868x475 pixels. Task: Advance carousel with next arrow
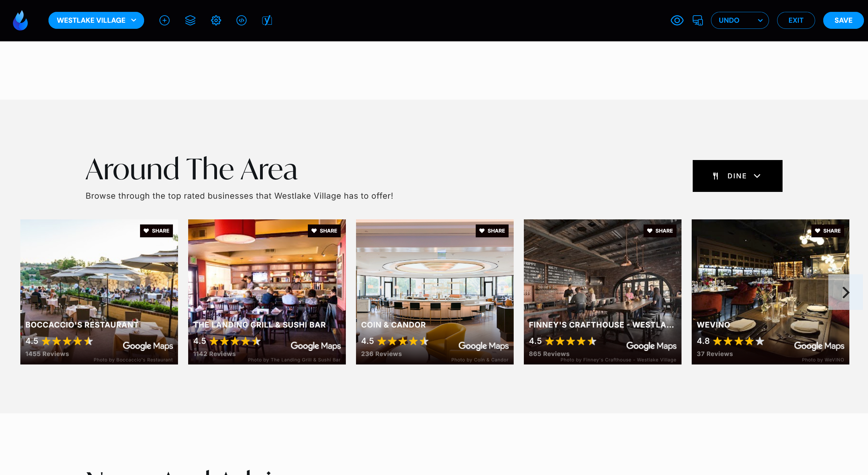point(846,292)
